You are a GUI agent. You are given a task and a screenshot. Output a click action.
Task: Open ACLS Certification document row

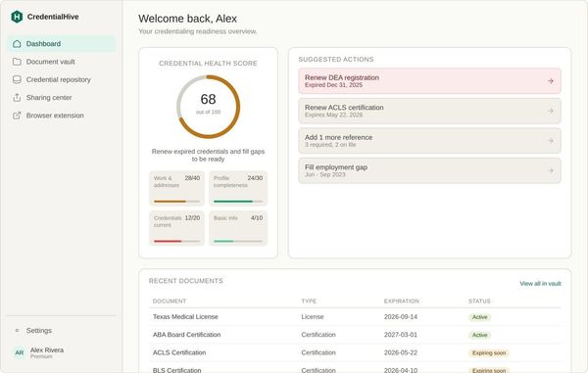tap(355, 352)
